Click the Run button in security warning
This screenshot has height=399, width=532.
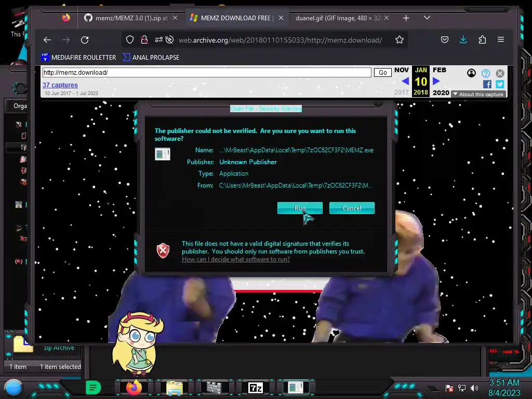(x=300, y=208)
